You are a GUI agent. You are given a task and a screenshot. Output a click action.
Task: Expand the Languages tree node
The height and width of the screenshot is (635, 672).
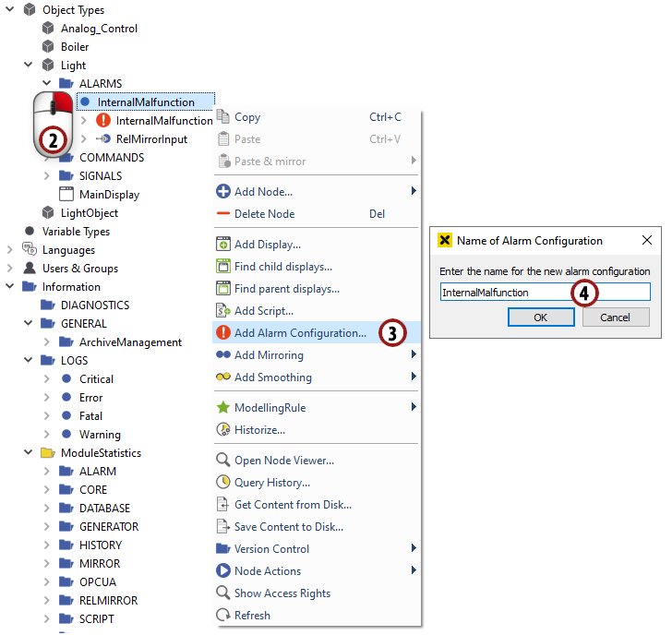click(10, 250)
